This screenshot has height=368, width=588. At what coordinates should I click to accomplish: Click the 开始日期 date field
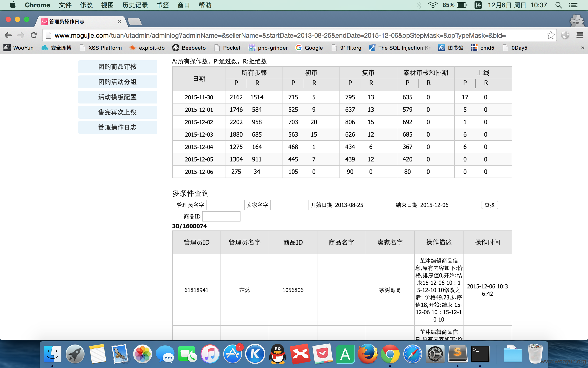[364, 205]
